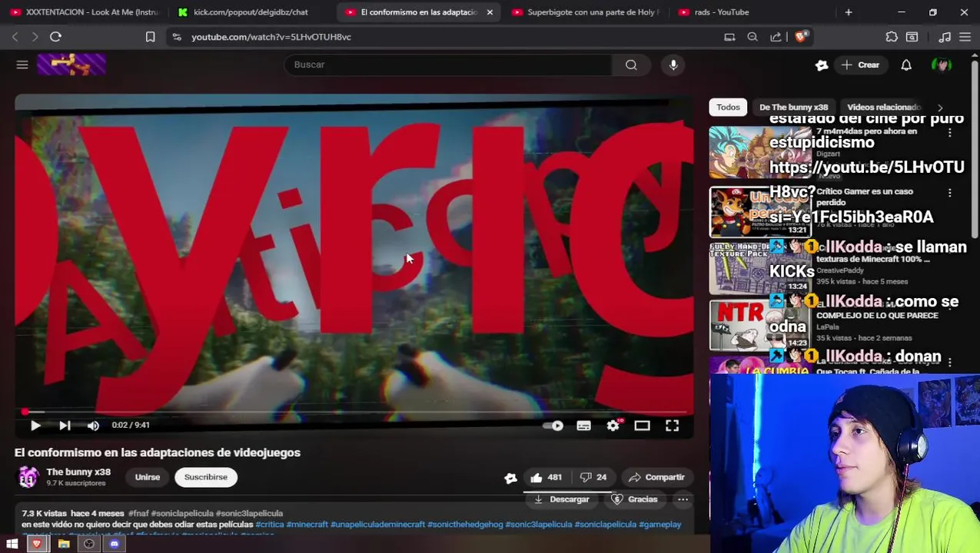Skip to the next video

point(65,426)
